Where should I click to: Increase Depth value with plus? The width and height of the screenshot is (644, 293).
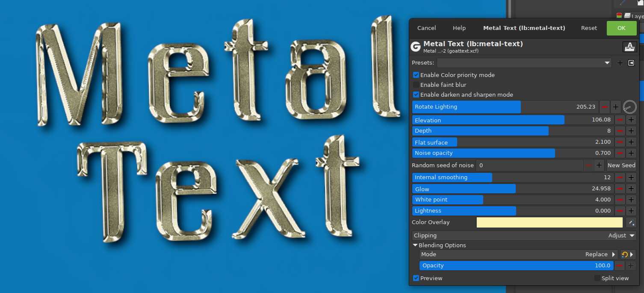pos(631,131)
